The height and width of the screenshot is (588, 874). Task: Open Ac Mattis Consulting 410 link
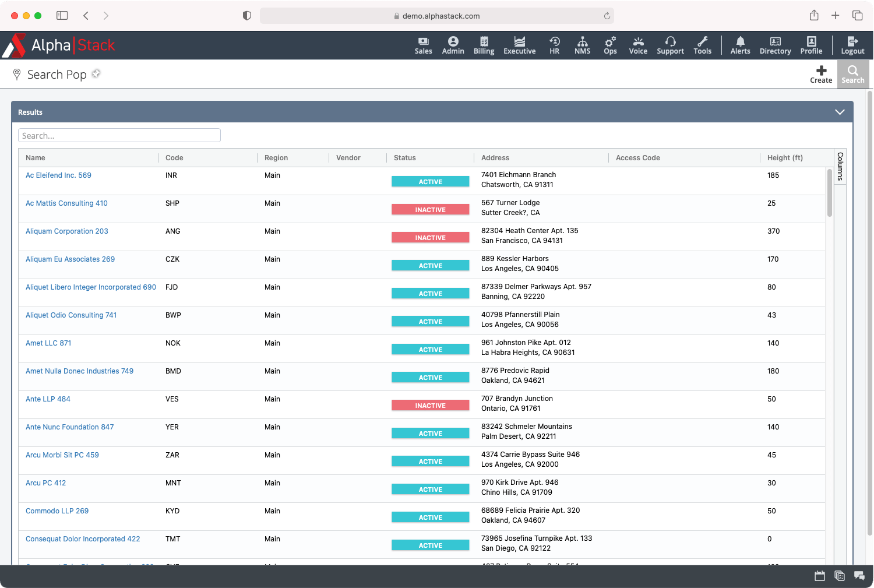point(66,203)
